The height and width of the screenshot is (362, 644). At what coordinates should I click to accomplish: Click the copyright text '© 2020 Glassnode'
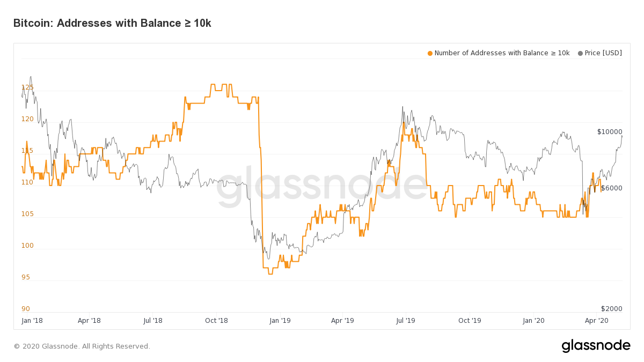tap(82, 346)
